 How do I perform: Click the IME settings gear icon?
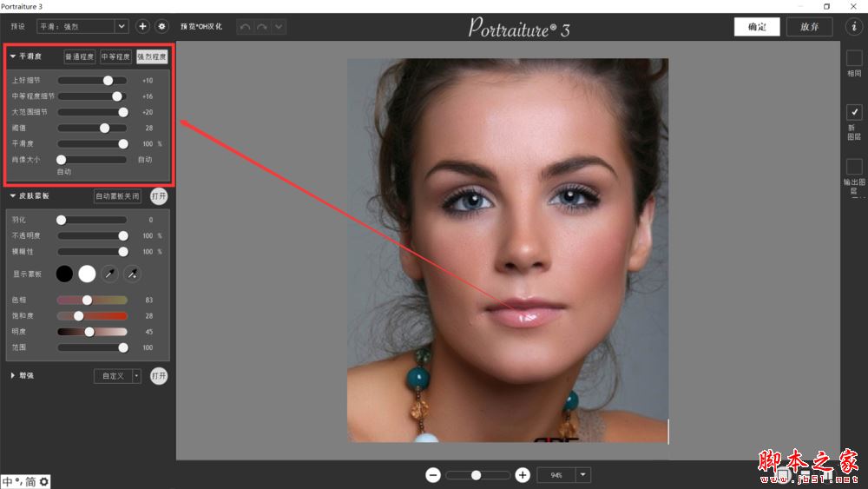[43, 481]
